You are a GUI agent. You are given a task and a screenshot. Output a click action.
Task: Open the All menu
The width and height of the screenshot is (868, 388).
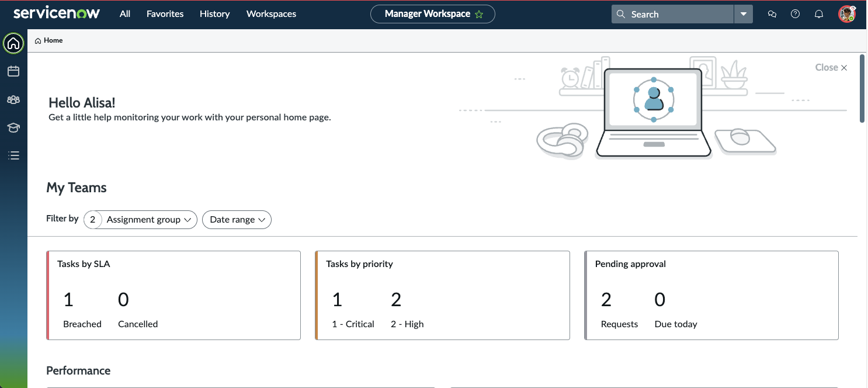pyautogui.click(x=125, y=14)
